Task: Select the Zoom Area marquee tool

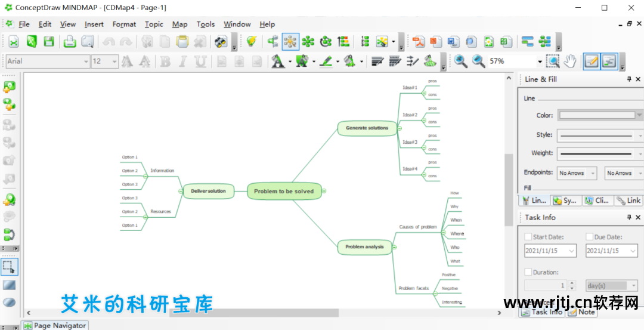Action: (552, 61)
